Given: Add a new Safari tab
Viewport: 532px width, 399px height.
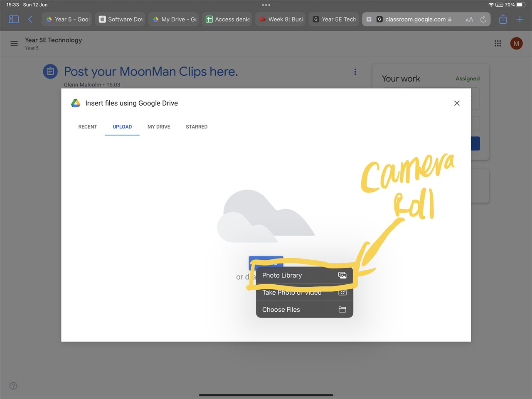Looking at the screenshot, I should coord(520,19).
